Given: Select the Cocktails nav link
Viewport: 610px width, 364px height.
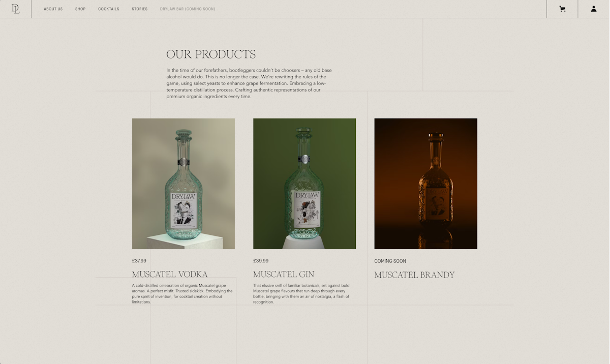Looking at the screenshot, I should click(109, 9).
